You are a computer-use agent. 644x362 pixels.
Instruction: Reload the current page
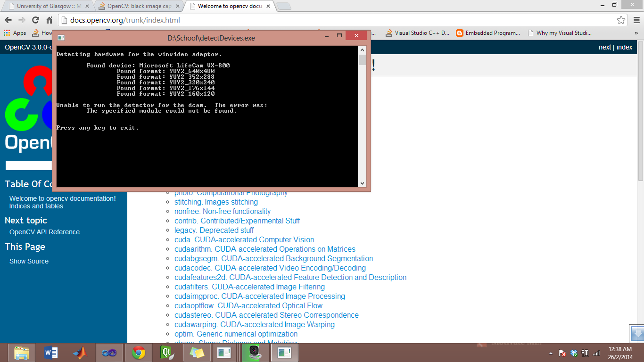point(35,20)
